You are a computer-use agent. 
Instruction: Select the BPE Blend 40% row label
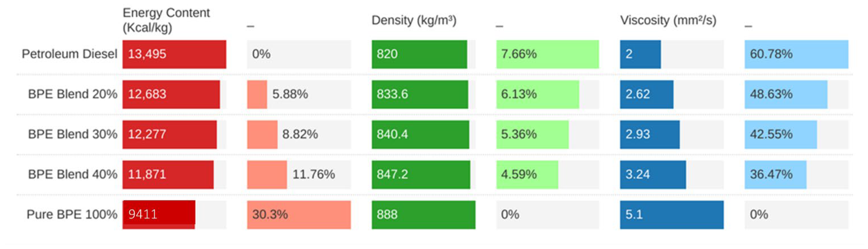coord(73,174)
